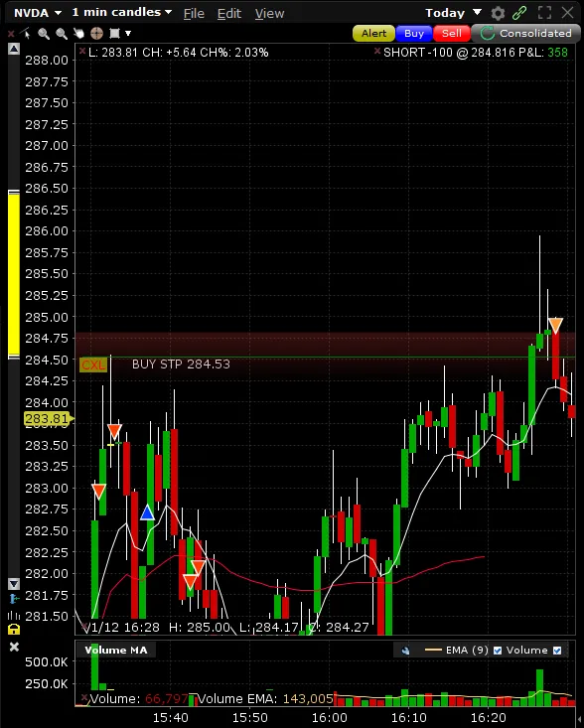Click the yellow price scale slider bar

(14, 274)
